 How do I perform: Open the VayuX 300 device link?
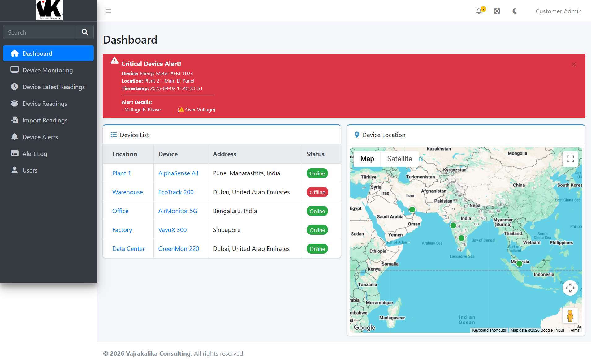(173, 230)
